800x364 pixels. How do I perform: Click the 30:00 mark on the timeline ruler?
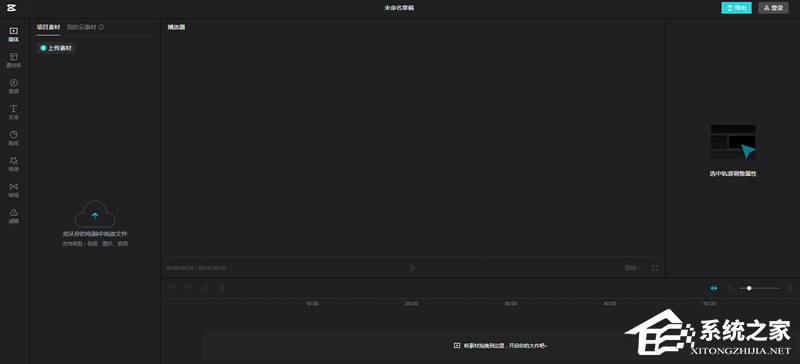pos(511,303)
